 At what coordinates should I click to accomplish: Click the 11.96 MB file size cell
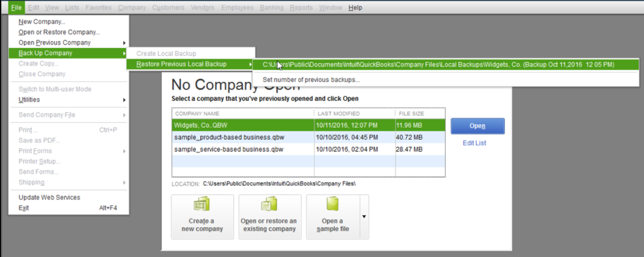coord(420,125)
